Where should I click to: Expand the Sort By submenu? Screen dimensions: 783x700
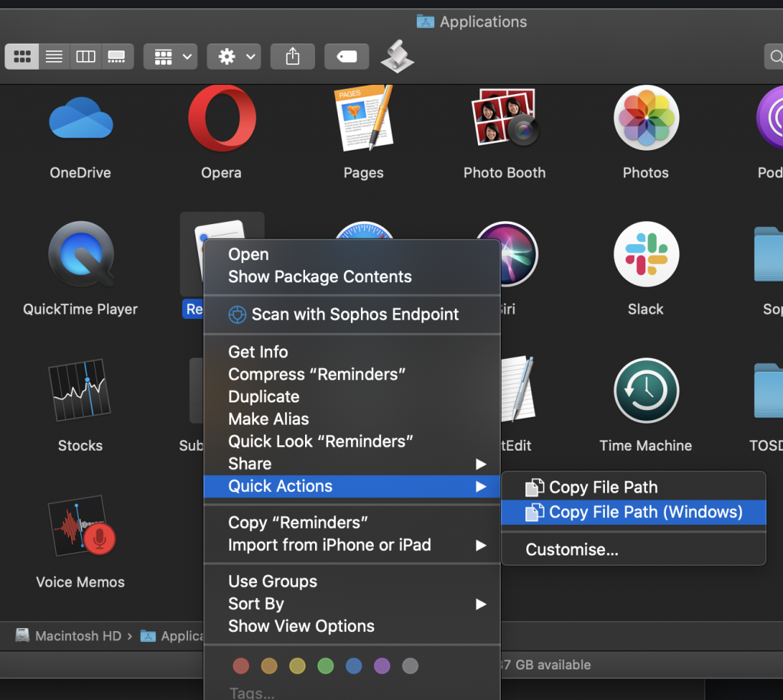point(352,604)
